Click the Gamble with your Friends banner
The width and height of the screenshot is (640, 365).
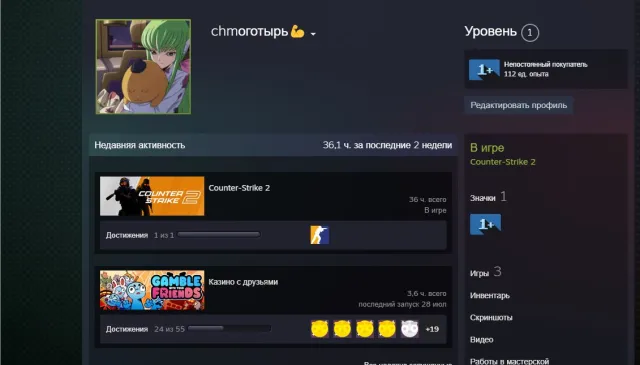point(152,290)
